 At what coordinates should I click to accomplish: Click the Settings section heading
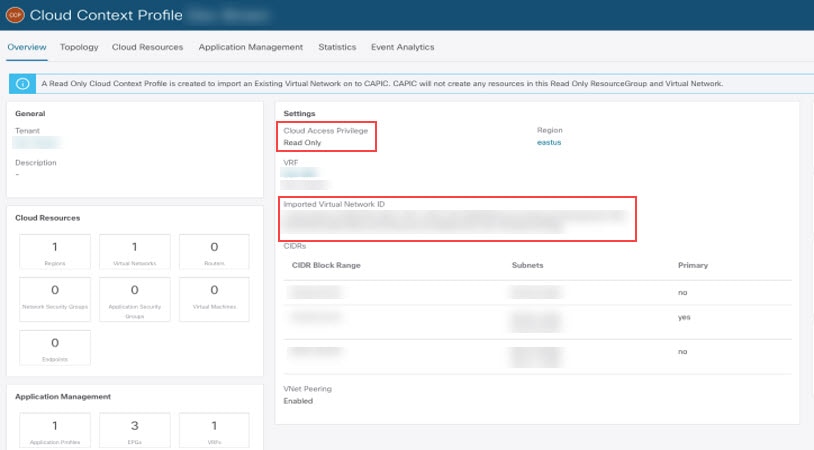299,114
